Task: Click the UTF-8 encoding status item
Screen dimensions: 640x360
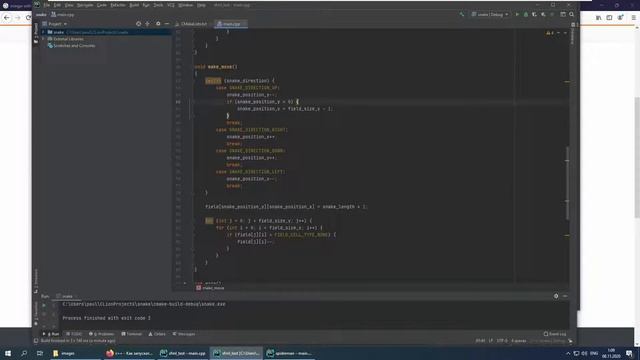Action: [502, 341]
